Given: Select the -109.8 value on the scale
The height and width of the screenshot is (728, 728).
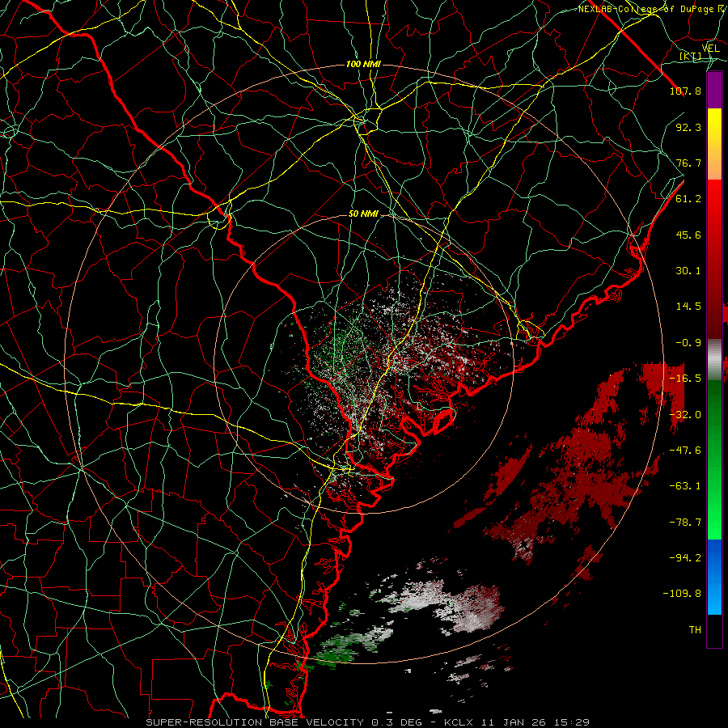Looking at the screenshot, I should (x=682, y=594).
